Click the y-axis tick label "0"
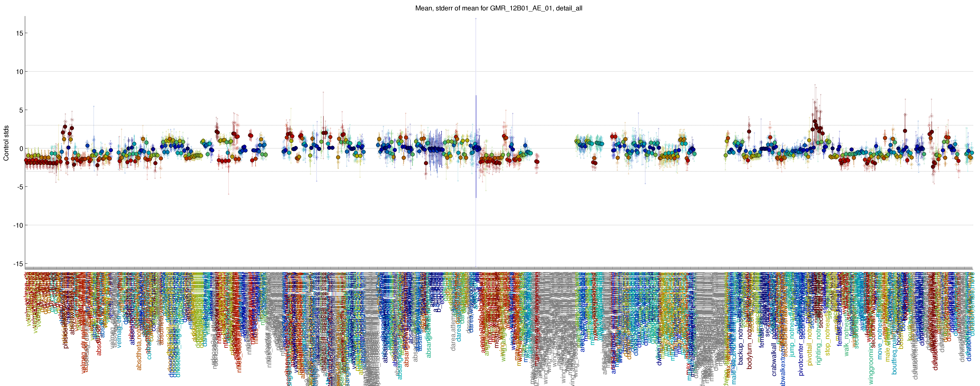980x386 pixels. [21, 149]
